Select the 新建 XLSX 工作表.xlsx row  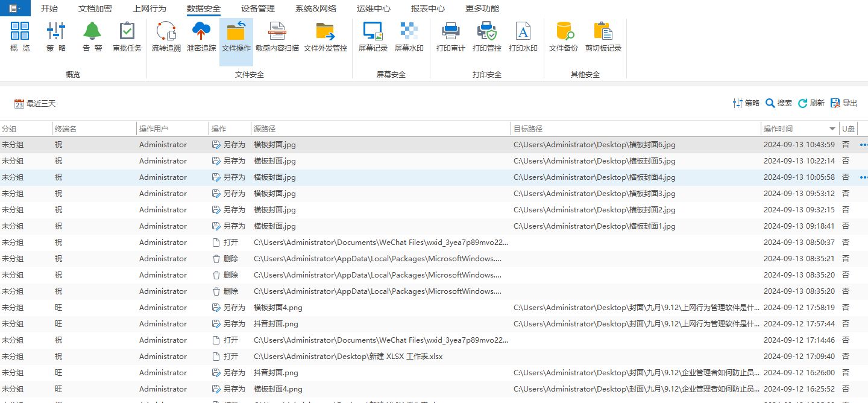point(434,357)
